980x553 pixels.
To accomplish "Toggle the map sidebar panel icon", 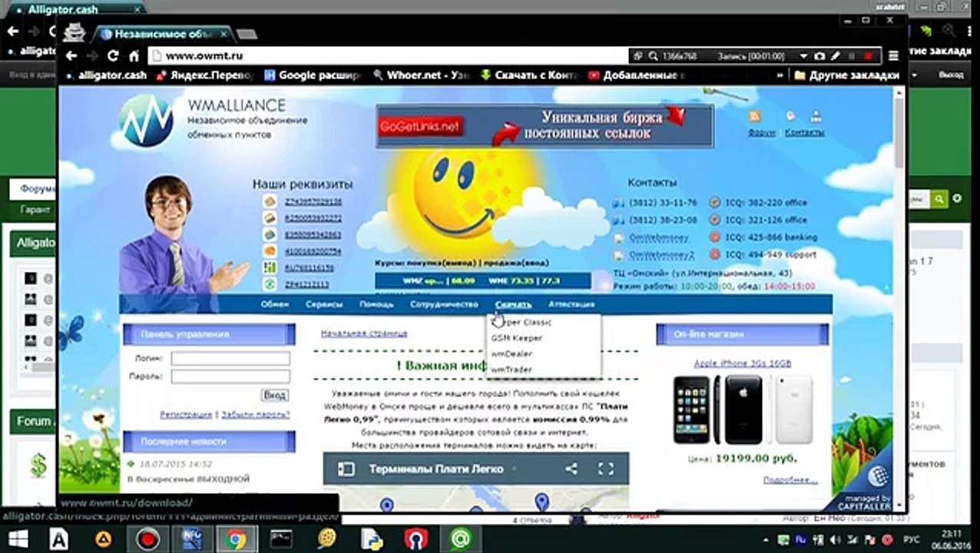I will (346, 469).
